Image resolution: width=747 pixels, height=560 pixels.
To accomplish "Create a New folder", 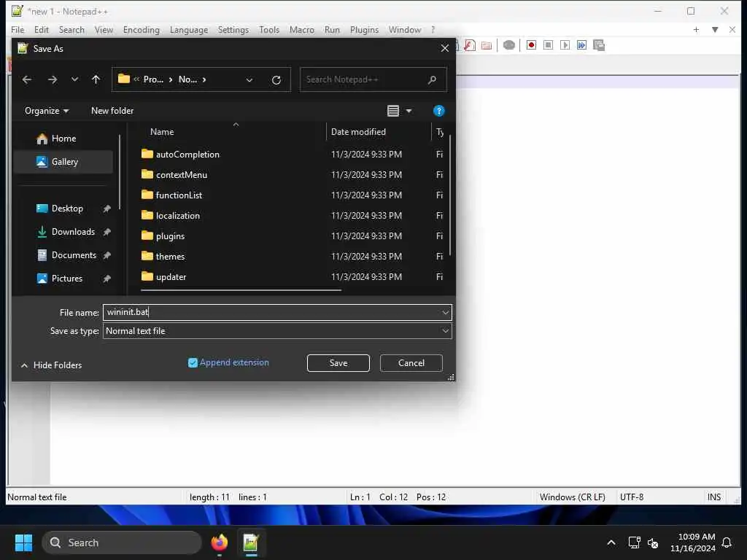I will pyautogui.click(x=112, y=111).
